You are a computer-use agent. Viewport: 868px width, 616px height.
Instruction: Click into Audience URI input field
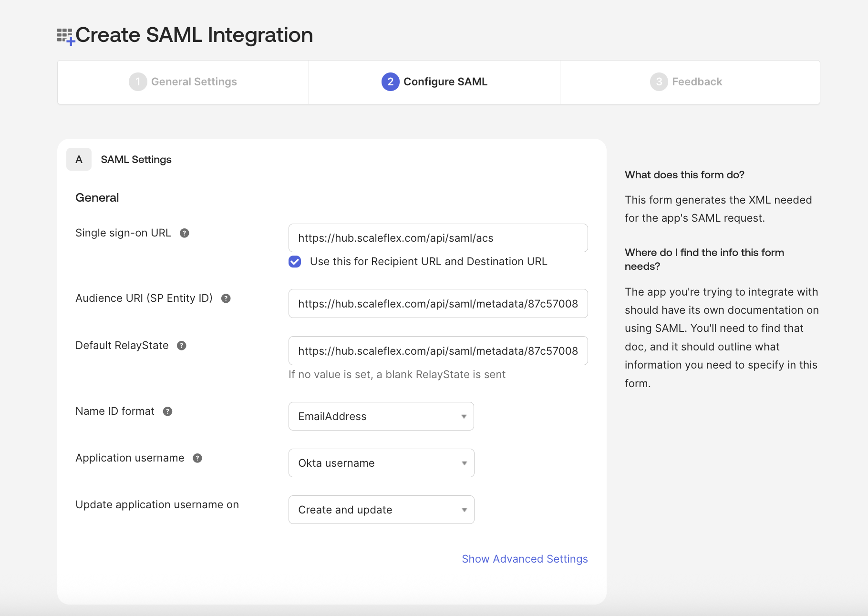click(x=438, y=304)
